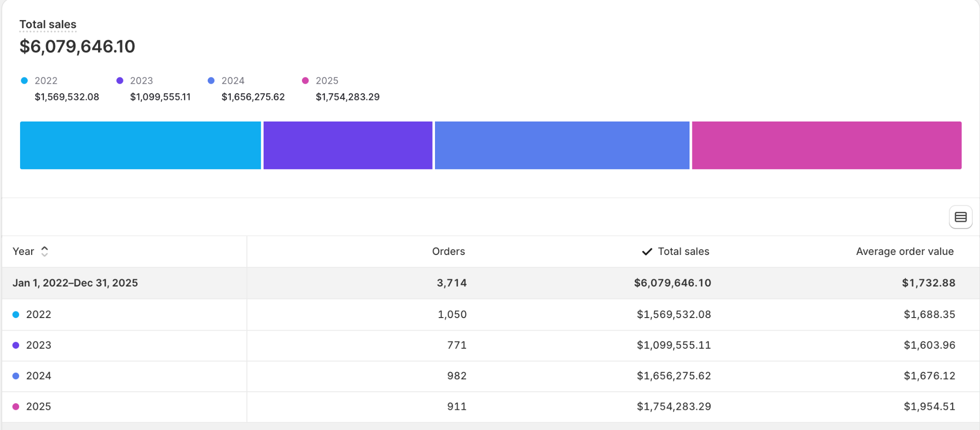Click the 2024 row label in table
This screenshot has width=980, height=430.
pos(39,376)
